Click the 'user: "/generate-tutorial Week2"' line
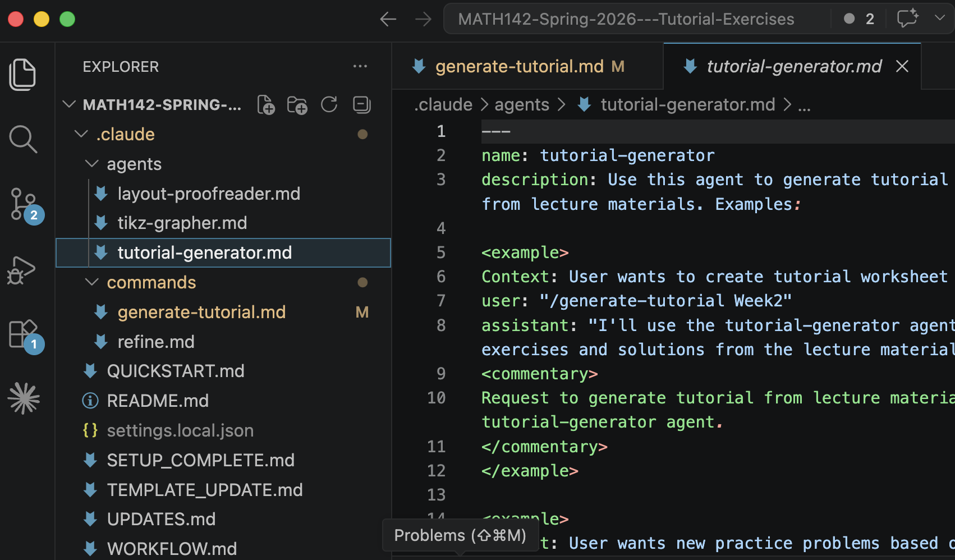The height and width of the screenshot is (560, 955). [x=637, y=300]
